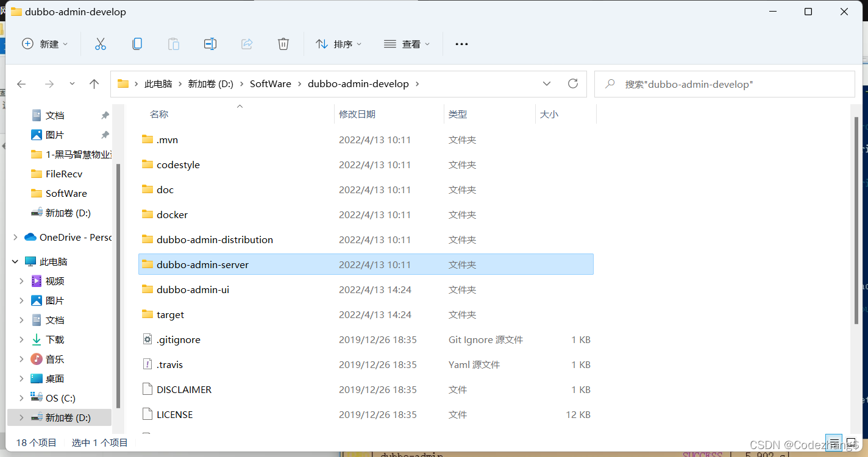Open the 查看 (View) dropdown
The image size is (868, 457).
pos(407,44)
